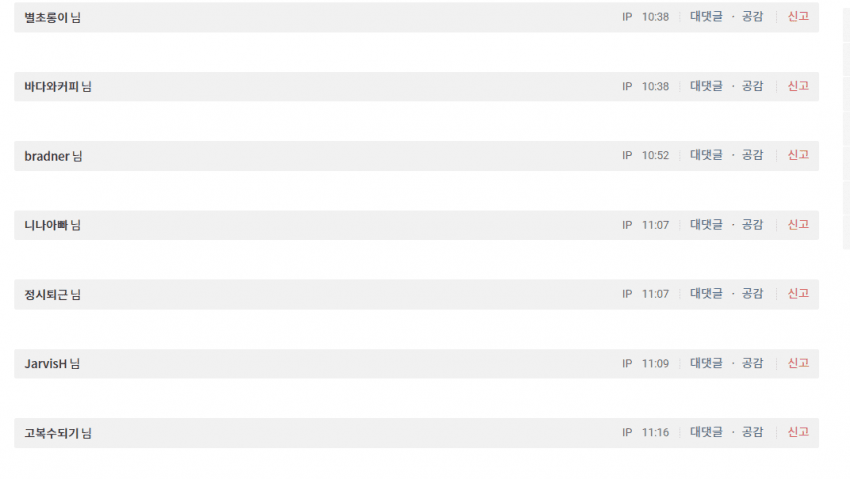The width and height of the screenshot is (850, 479).
Task: Open 별초롱이 user profile link
Action: (x=46, y=17)
